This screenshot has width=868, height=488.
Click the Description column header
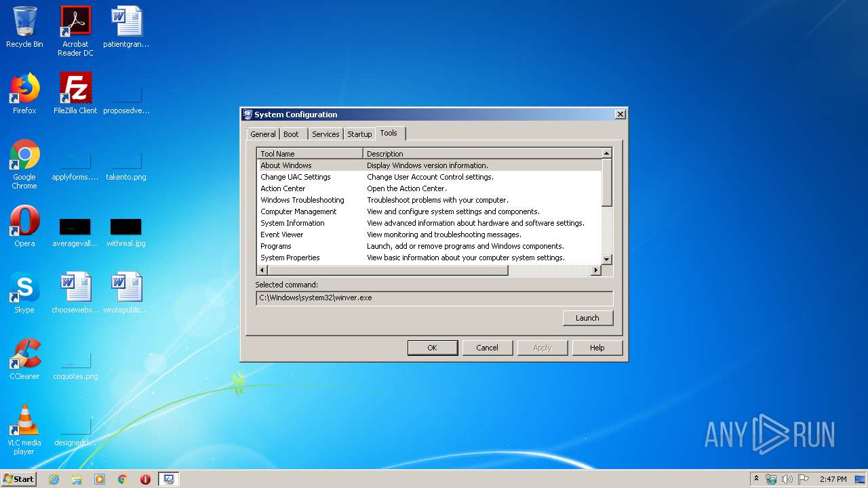tap(482, 154)
